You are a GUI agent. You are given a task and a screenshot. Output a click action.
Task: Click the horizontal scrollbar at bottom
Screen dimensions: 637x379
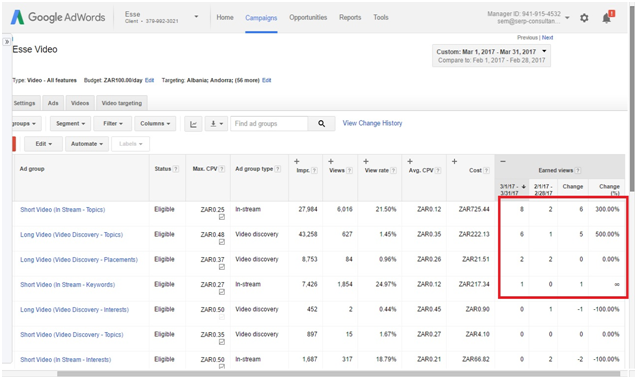338,373
